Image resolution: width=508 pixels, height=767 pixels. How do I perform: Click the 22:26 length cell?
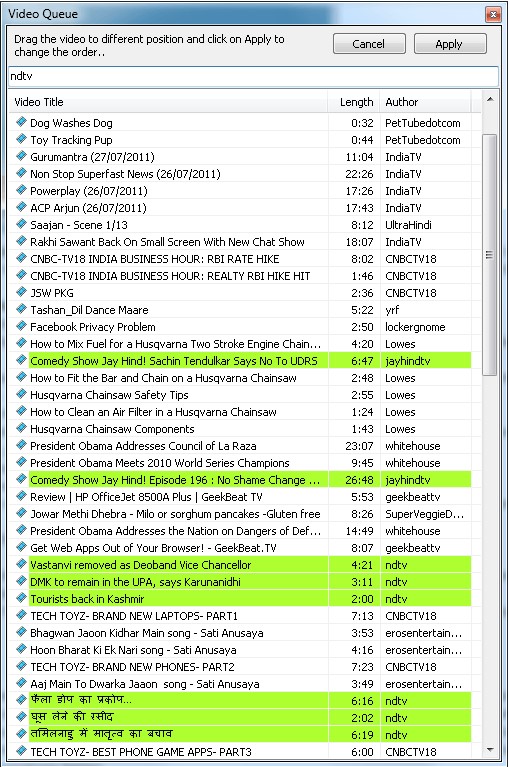[x=359, y=174]
